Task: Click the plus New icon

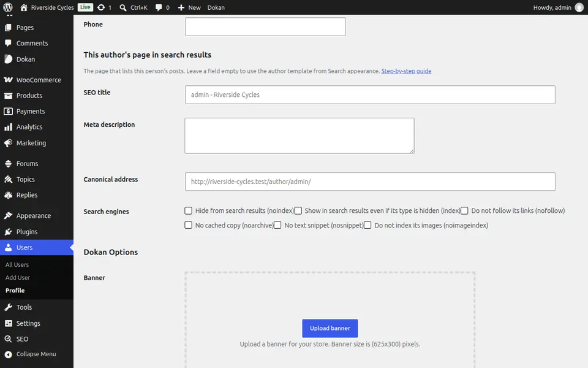Action: [181, 7]
